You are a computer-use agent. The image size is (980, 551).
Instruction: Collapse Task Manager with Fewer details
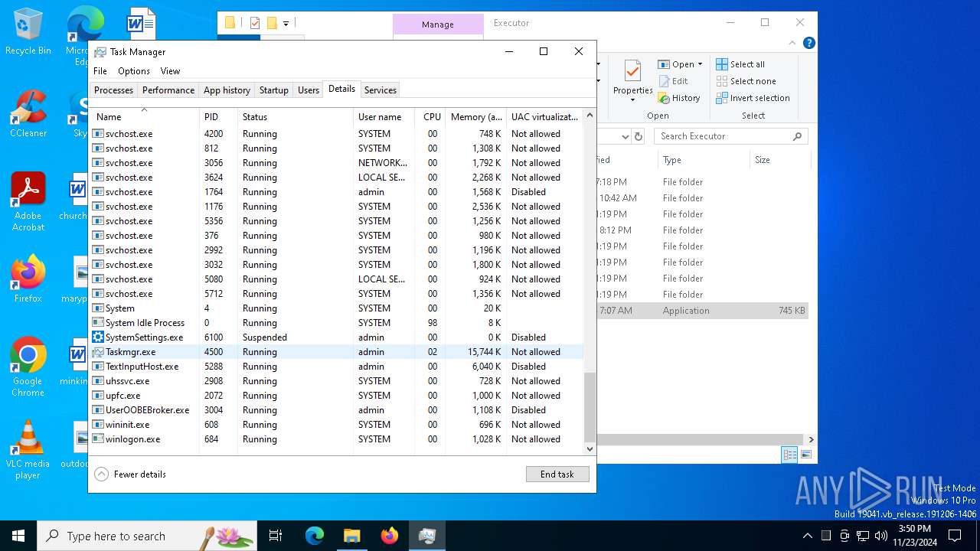(130, 474)
